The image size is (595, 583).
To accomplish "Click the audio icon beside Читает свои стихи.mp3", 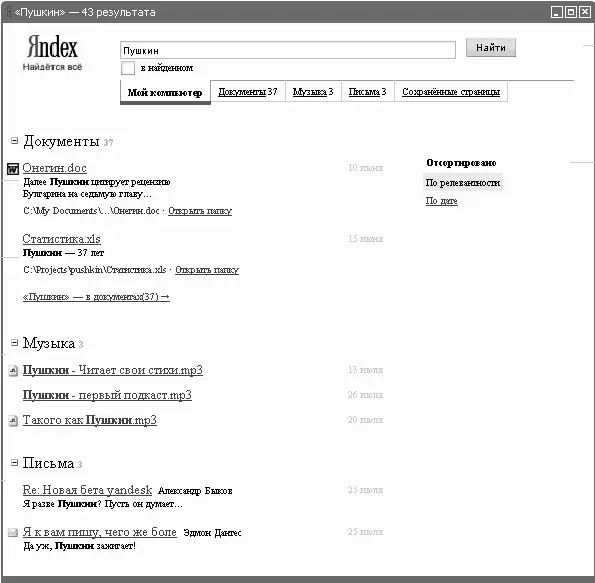I will [x=13, y=370].
